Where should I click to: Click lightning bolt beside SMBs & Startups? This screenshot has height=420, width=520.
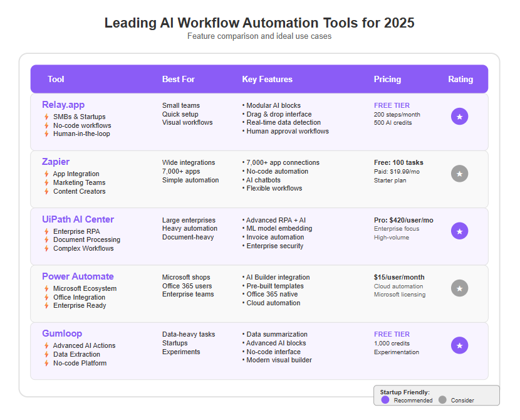[46, 117]
